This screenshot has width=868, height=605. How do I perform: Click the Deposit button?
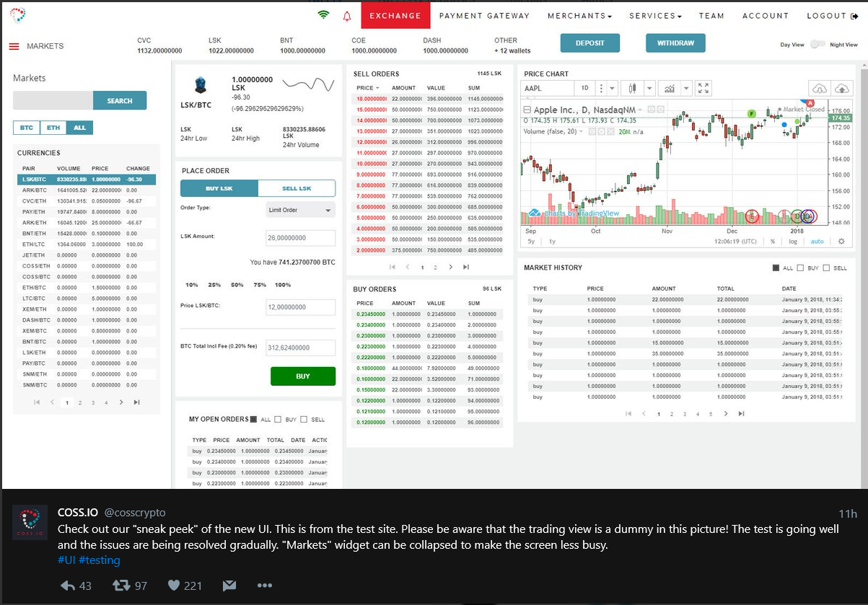[x=590, y=43]
